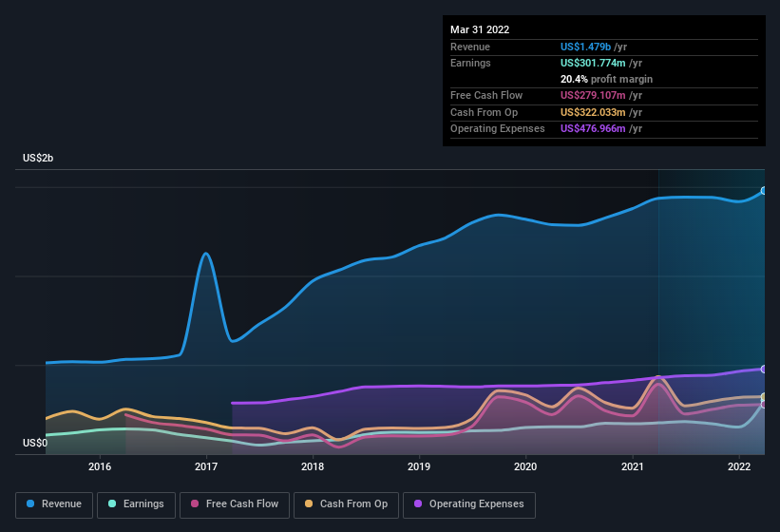Toggle the Operating Expenses legend button
Image resolution: width=780 pixels, height=532 pixels.
pos(469,504)
